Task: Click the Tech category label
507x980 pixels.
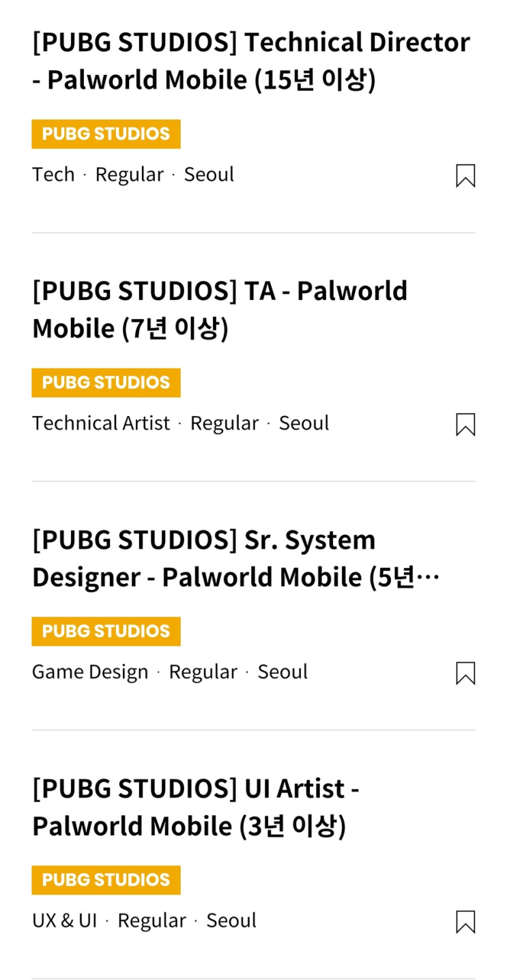Action: pyautogui.click(x=53, y=175)
